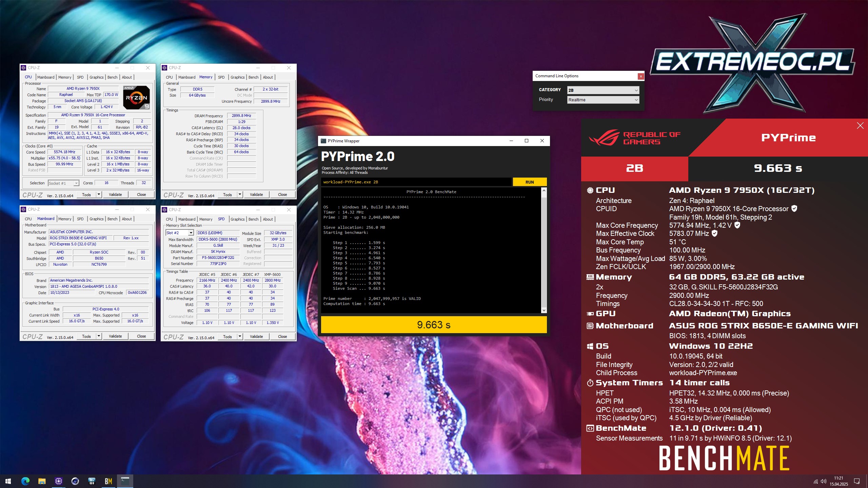Viewport: 868px width, 488px height.
Task: Open Priority dropdown showing Realtime
Action: coord(603,100)
